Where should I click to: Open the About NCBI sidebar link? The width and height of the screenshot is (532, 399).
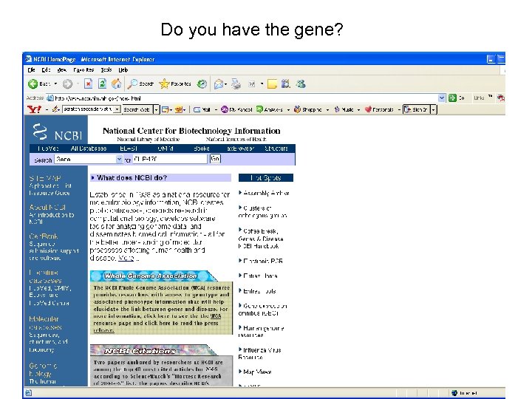click(47, 207)
